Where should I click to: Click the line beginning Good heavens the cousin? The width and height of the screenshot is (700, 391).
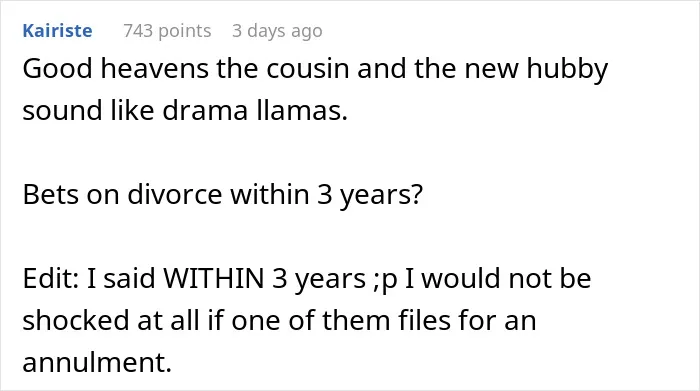(x=315, y=69)
